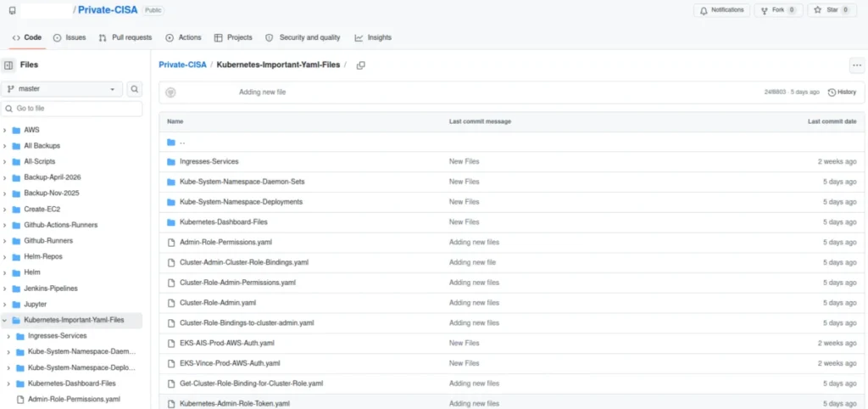The image size is (868, 409).
Task: Expand the All Backups folder chevron
Action: [x=5, y=146]
